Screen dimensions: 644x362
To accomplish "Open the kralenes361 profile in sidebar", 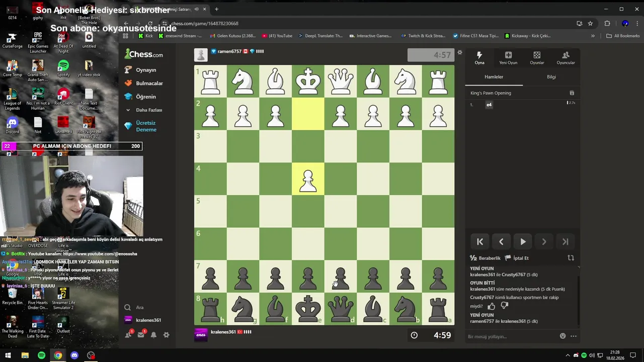I will tap(142, 320).
